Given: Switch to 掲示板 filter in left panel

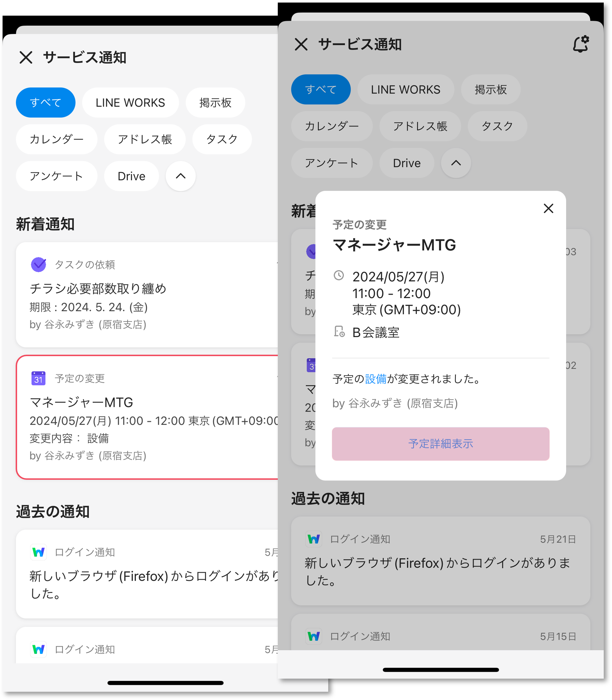Looking at the screenshot, I should click(215, 103).
